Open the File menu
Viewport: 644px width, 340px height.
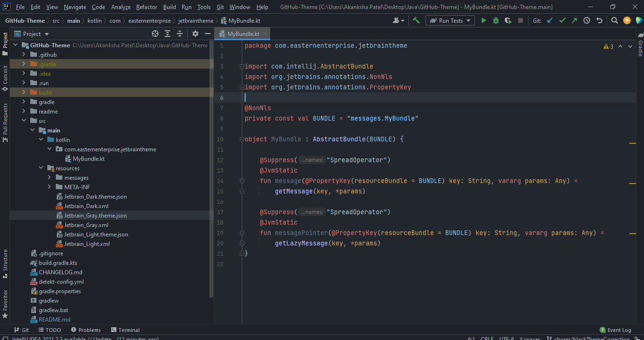point(20,7)
